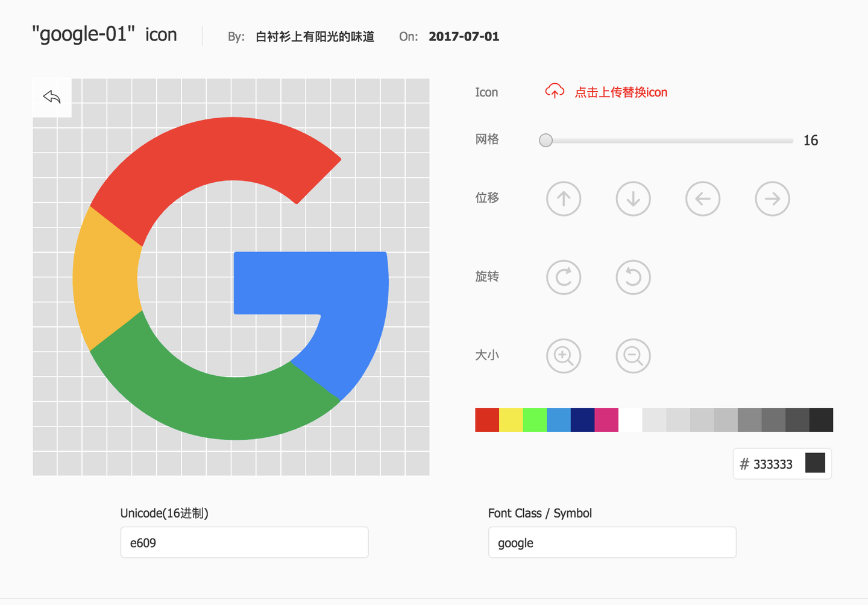Pick the light blue color swatch

pos(559,420)
